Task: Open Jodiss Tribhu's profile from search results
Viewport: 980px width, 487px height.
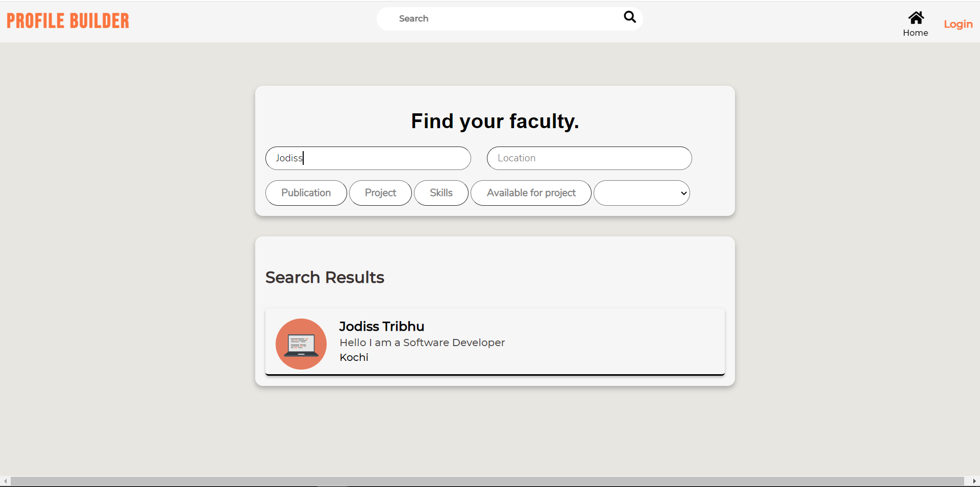Action: 381,326
